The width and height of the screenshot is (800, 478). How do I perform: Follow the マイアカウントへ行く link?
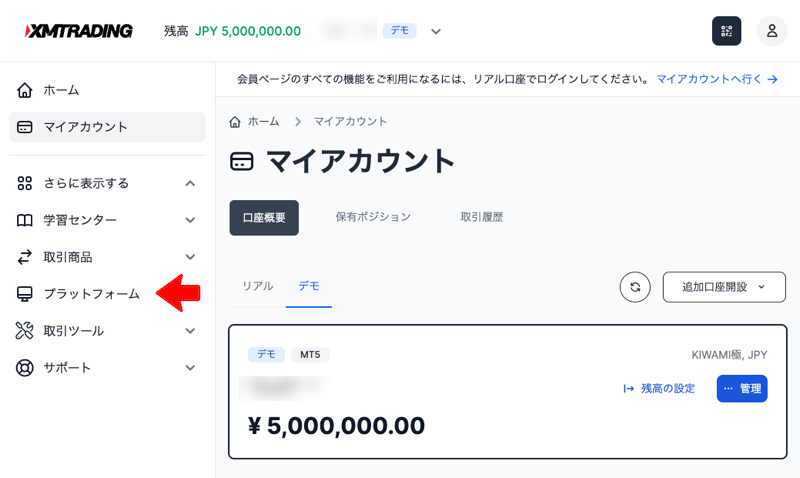[x=717, y=79]
